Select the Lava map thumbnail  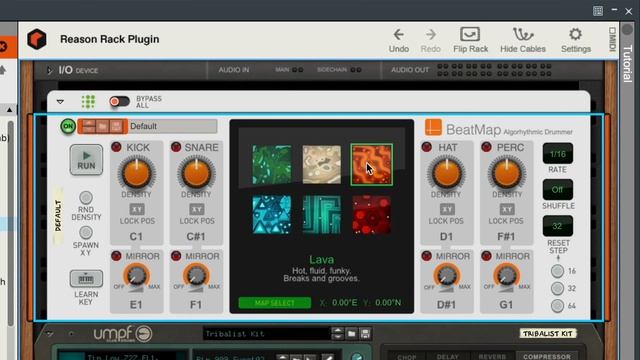coord(371,164)
